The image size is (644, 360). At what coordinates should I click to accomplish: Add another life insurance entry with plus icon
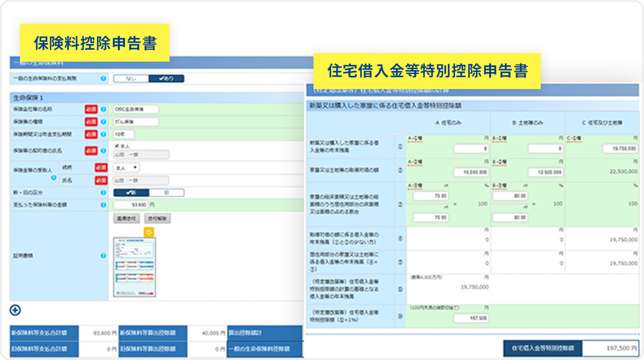15,310
